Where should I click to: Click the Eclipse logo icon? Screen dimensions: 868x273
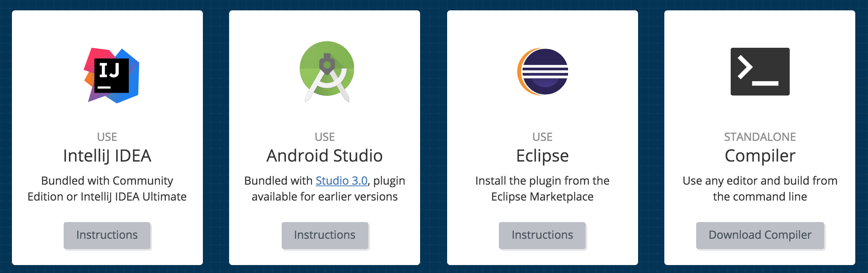click(x=543, y=72)
